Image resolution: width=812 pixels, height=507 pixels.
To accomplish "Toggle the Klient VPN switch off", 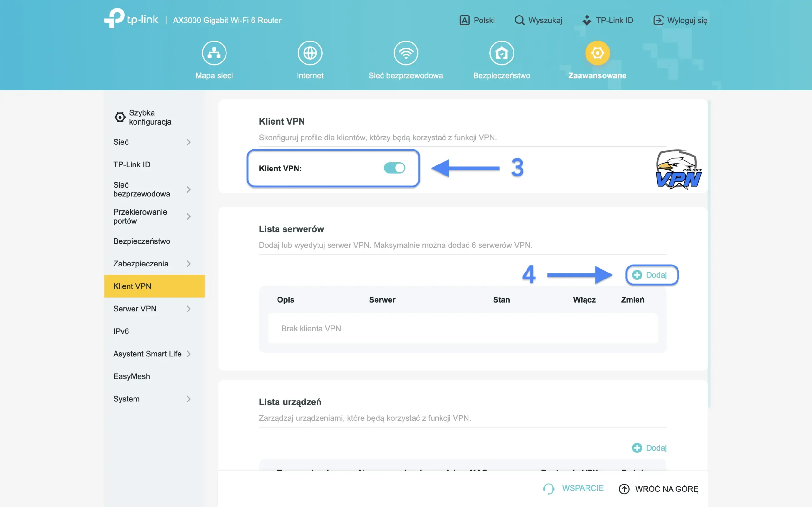I will tap(395, 168).
